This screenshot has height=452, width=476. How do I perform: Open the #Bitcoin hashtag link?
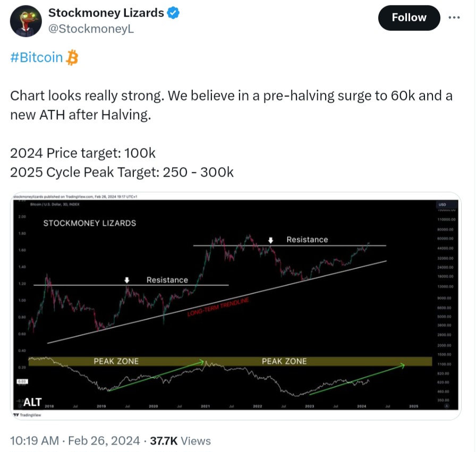click(36, 57)
